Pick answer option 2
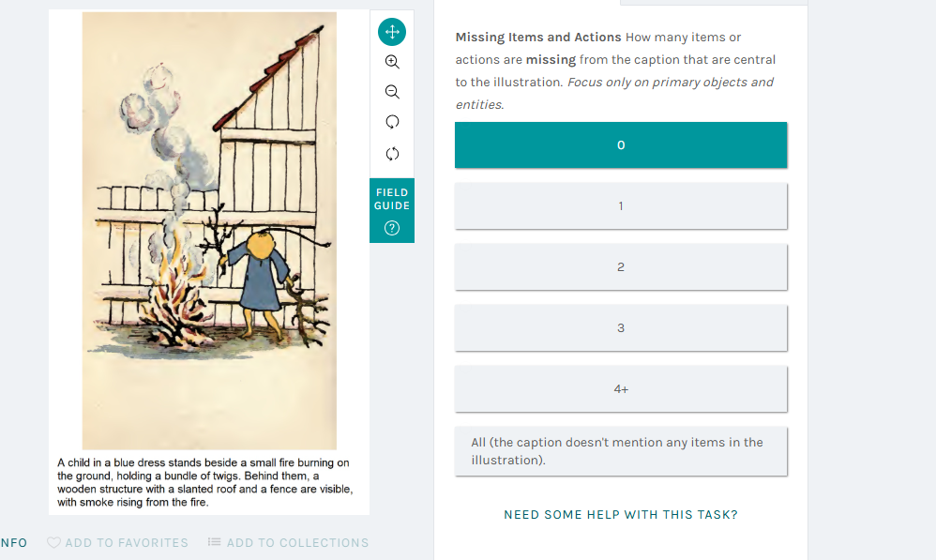Screen dimensions: 936x560 coord(621,267)
